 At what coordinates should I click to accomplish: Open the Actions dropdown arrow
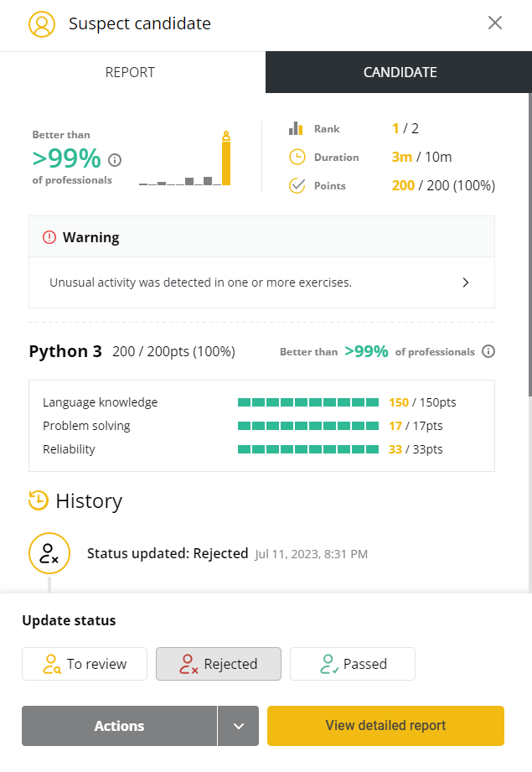[239, 726]
